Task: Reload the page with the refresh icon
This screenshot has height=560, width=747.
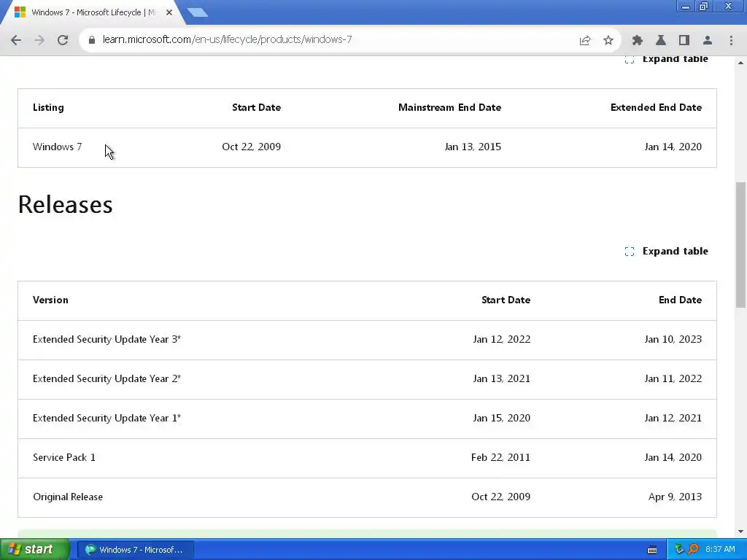Action: pyautogui.click(x=63, y=40)
